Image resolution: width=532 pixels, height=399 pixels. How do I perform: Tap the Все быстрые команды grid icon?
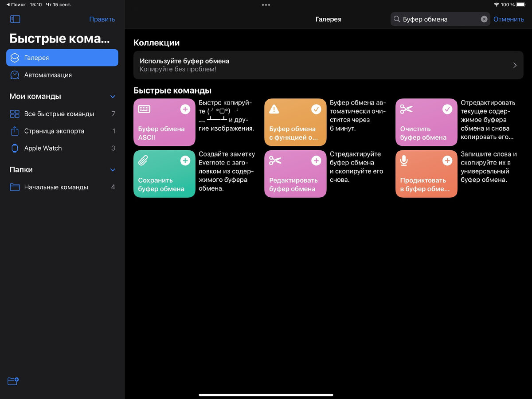click(x=15, y=114)
